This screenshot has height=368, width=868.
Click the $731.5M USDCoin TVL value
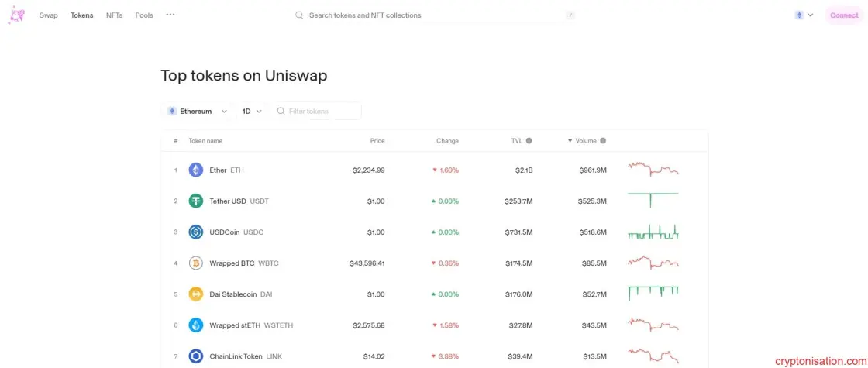(x=519, y=232)
